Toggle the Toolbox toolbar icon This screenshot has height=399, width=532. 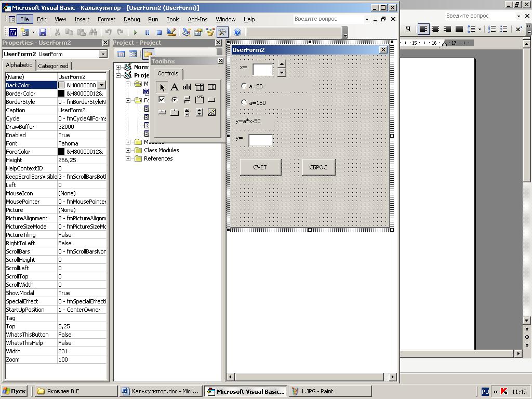click(x=222, y=32)
